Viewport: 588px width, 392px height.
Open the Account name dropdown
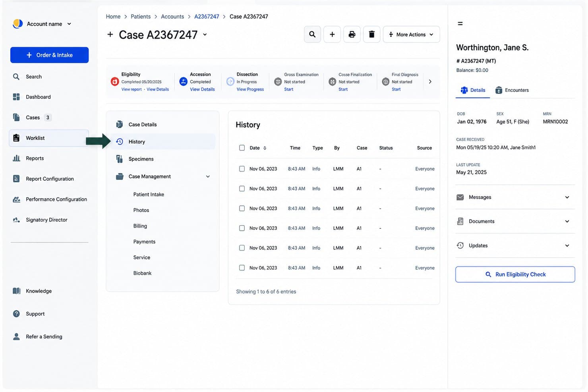(49, 24)
